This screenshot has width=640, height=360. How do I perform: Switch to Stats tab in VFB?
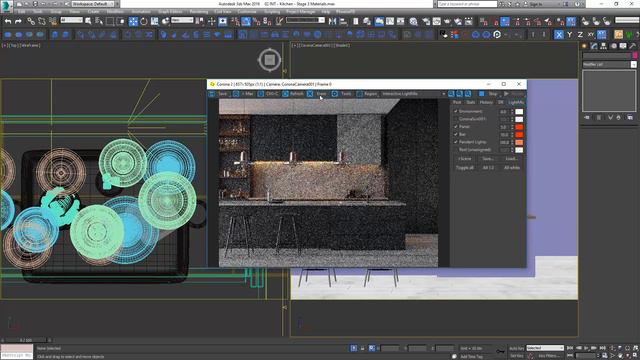[471, 102]
